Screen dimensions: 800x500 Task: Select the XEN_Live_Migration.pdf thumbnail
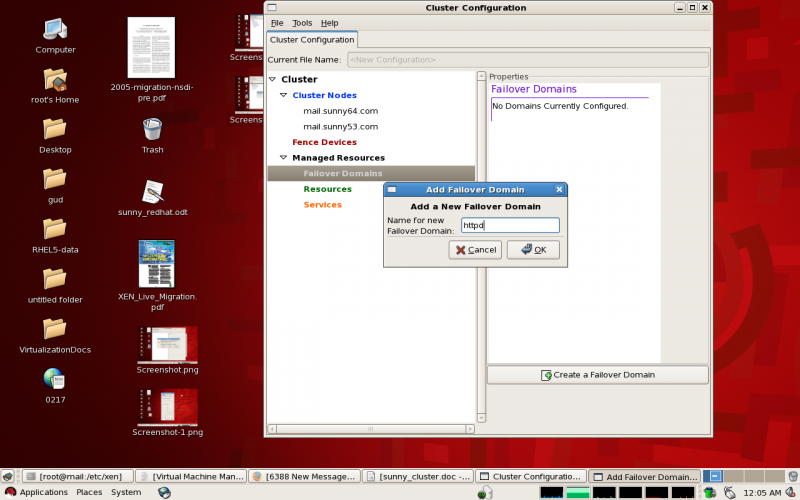157,264
